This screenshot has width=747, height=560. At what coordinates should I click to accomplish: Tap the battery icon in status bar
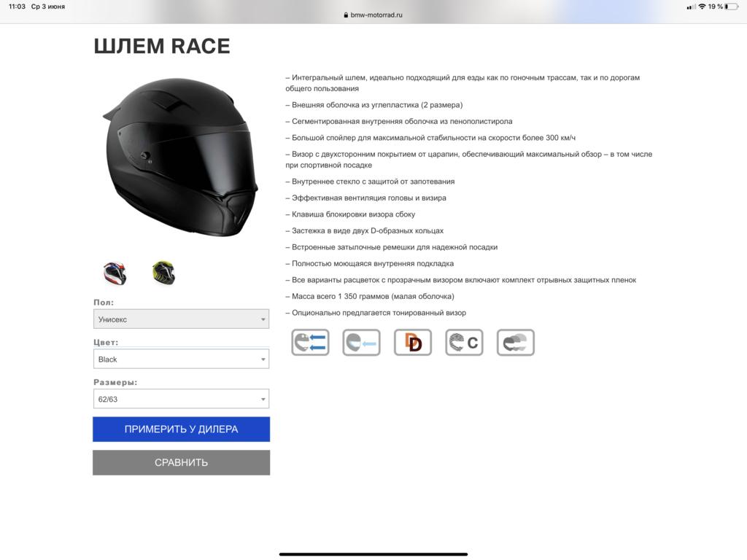click(x=732, y=7)
